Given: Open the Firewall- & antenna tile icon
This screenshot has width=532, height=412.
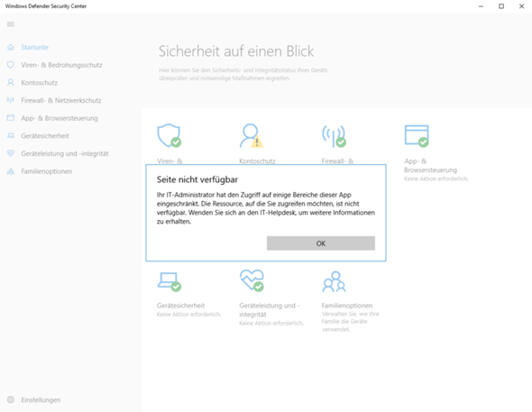Looking at the screenshot, I should [334, 136].
